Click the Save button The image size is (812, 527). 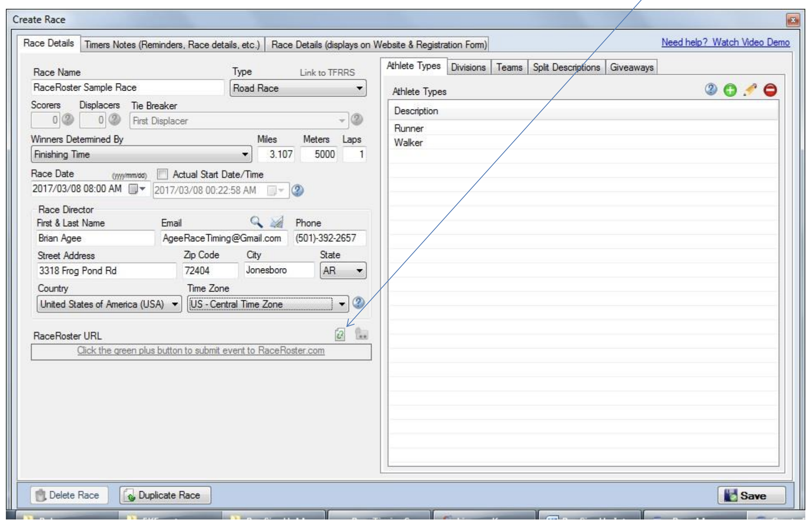(751, 495)
